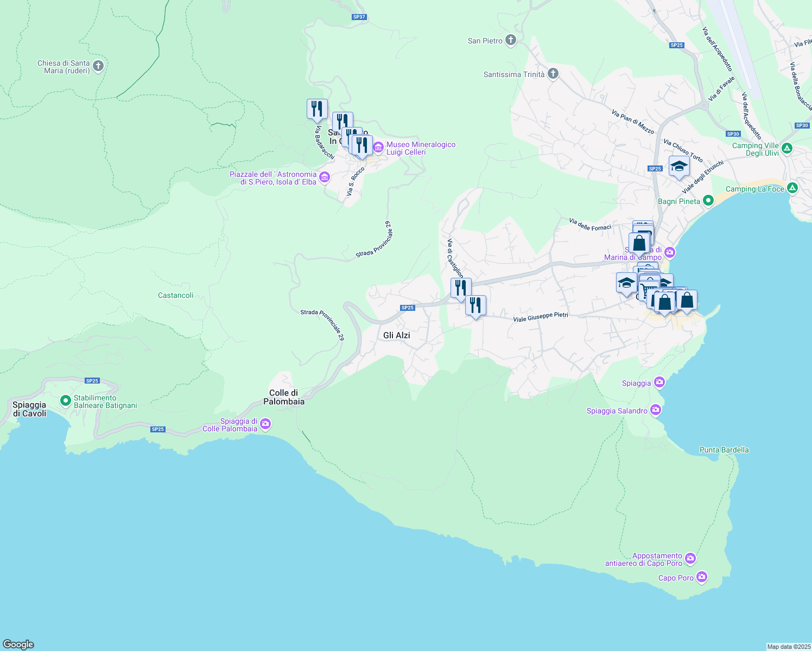Click Appostamento antiaereo di Capo Poro label
Screen dimensions: 812x651
(x=644, y=559)
